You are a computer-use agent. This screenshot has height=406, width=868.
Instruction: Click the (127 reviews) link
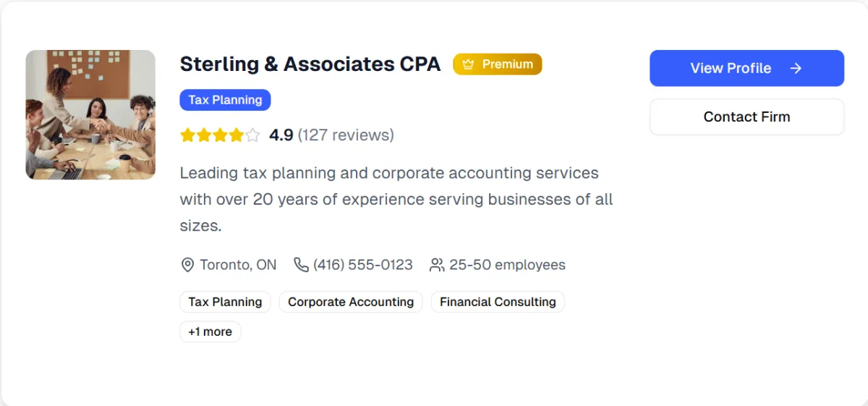tap(346, 135)
